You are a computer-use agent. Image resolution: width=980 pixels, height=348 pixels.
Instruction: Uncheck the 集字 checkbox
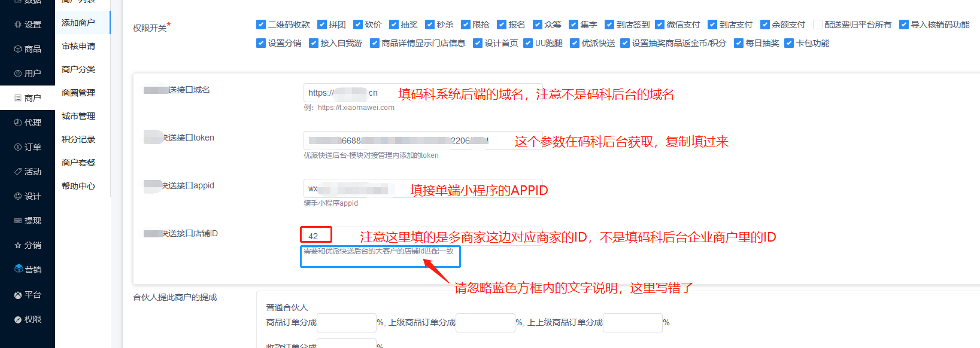click(x=574, y=25)
